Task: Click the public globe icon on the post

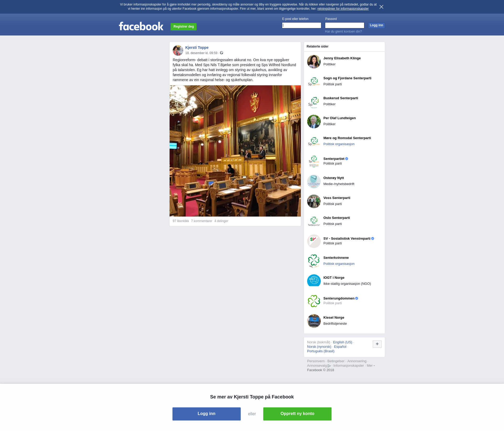Action: (222, 53)
